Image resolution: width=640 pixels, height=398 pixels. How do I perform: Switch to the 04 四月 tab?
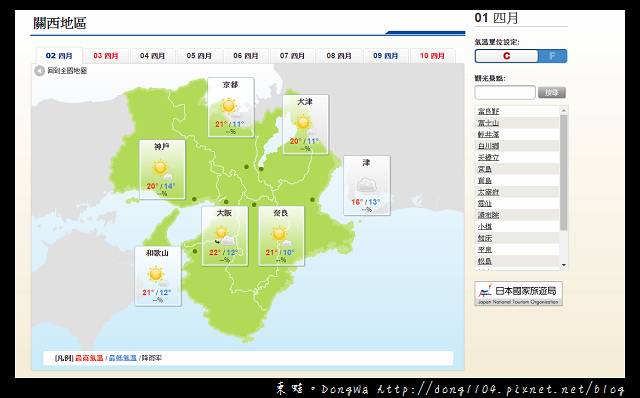[x=152, y=56]
